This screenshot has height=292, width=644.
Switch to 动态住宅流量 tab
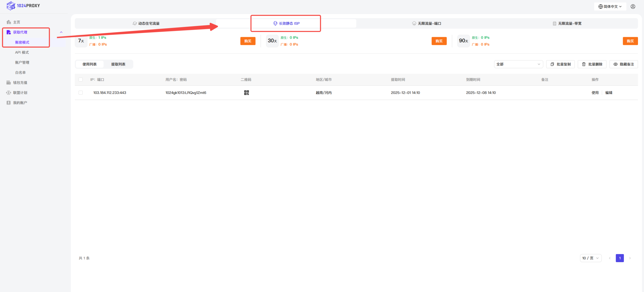click(x=146, y=24)
